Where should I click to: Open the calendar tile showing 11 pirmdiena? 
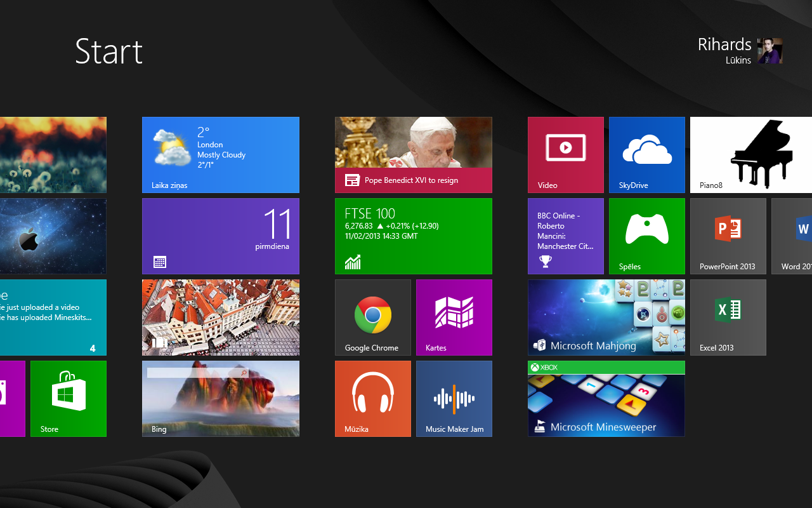coord(221,236)
